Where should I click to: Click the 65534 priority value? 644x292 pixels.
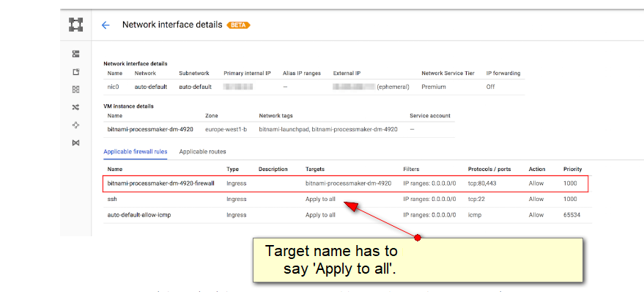click(571, 215)
